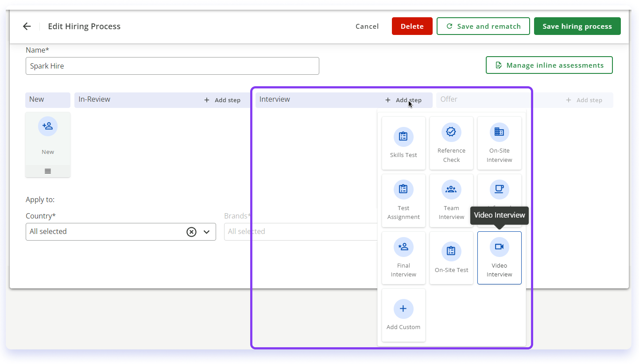Save the hiring process
This screenshot has height=364, width=639.
(577, 27)
